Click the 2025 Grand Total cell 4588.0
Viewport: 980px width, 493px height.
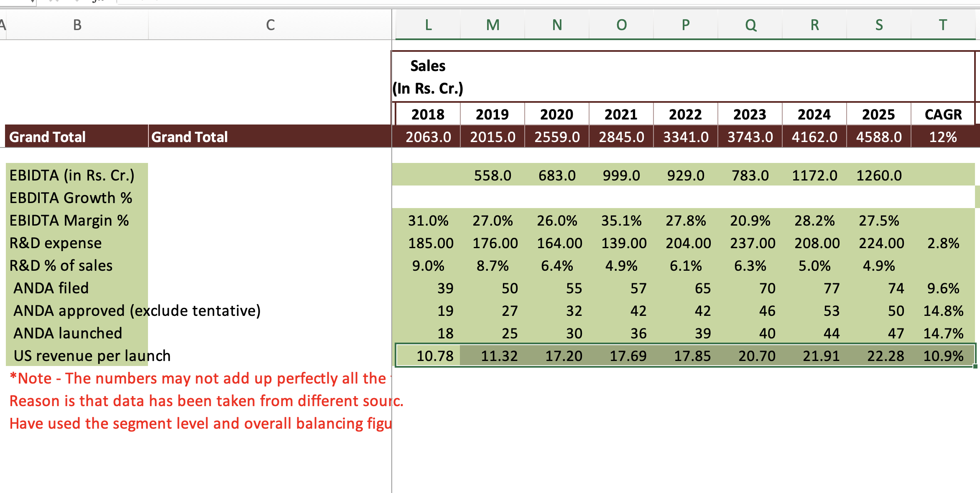point(878,137)
